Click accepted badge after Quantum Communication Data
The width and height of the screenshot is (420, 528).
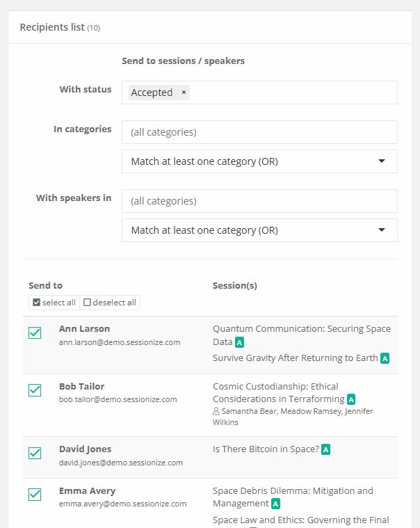tap(239, 342)
